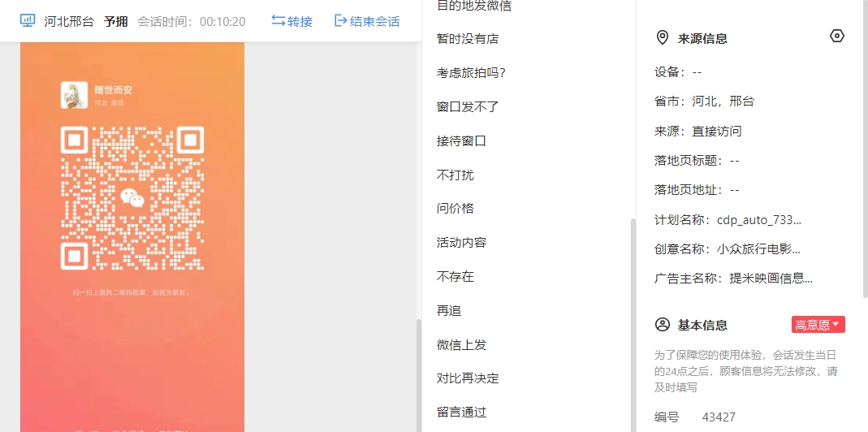This screenshot has height=432, width=868.
Task: Click the 基本信息 section heading
Action: [x=702, y=325]
